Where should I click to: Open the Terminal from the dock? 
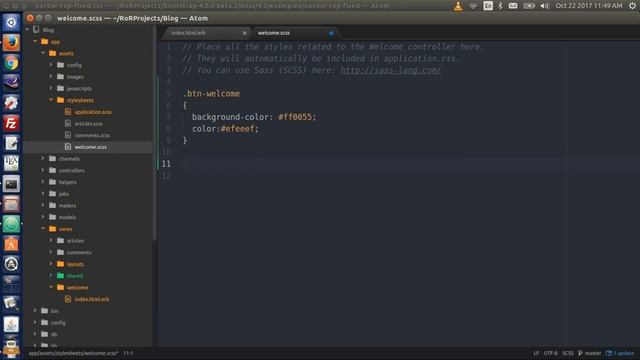[11, 184]
